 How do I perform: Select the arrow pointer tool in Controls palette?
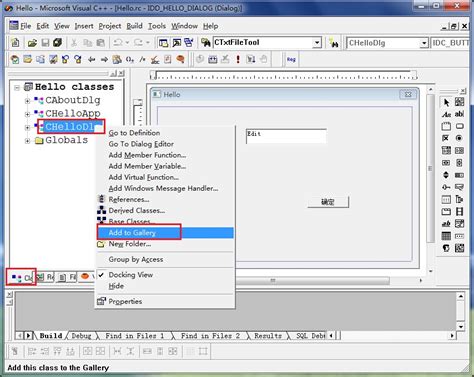click(446, 102)
